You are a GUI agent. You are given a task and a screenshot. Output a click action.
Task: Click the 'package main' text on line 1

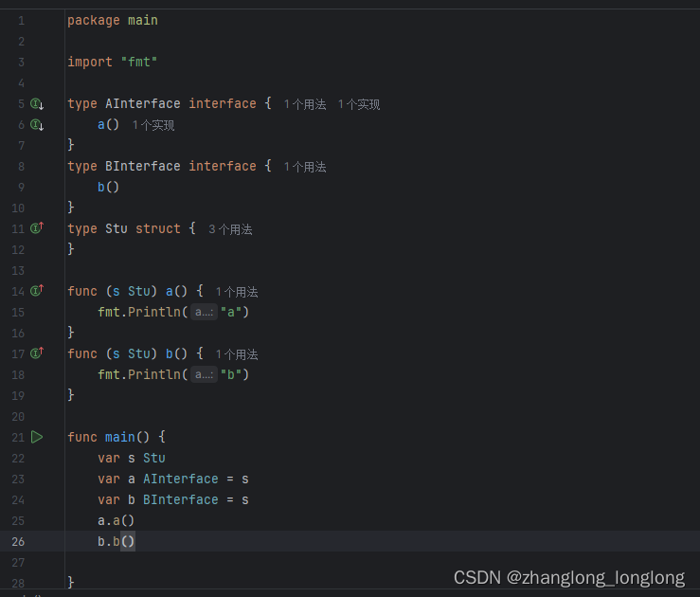pyautogui.click(x=113, y=21)
